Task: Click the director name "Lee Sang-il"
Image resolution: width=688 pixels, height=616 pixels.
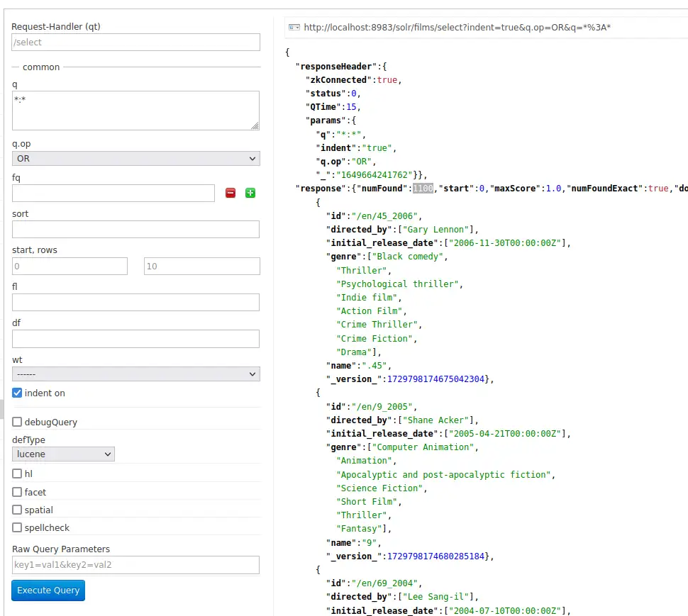Action: tap(436, 597)
